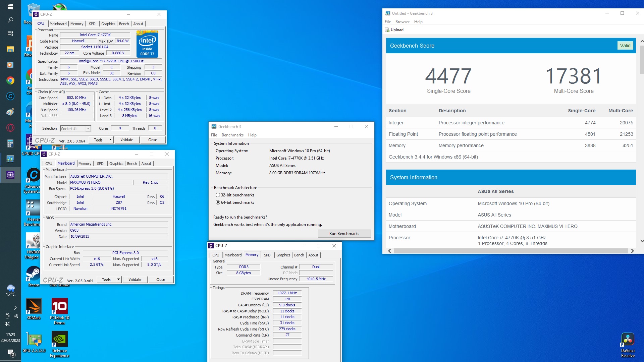Open Task View from the taskbar
The height and width of the screenshot is (362, 644).
(x=10, y=34)
